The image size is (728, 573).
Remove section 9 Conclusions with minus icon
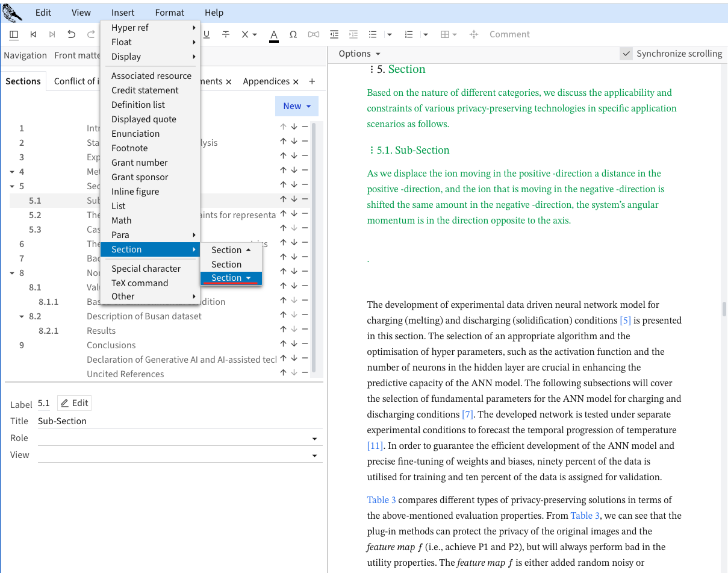(305, 345)
